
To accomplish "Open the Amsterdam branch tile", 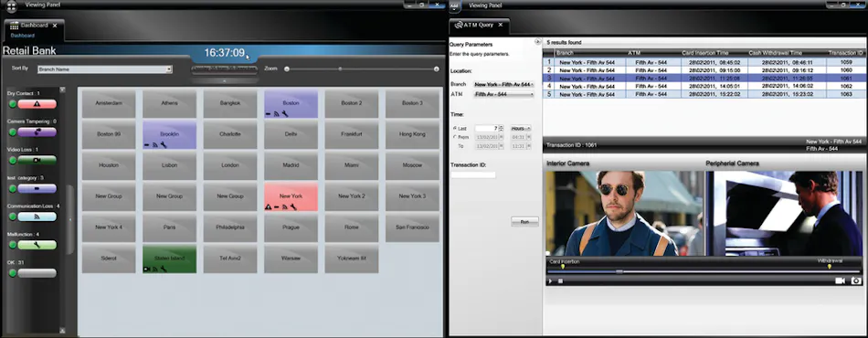I will click(109, 104).
